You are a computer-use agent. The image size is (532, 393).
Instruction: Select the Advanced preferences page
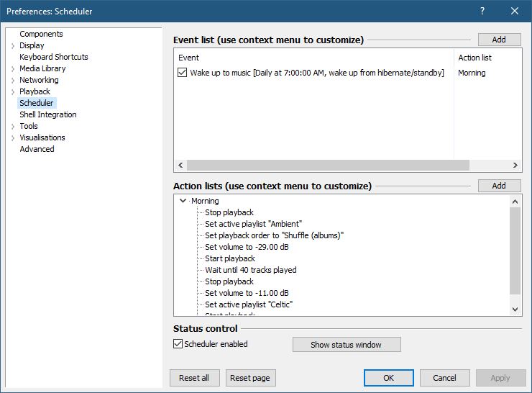pos(37,149)
